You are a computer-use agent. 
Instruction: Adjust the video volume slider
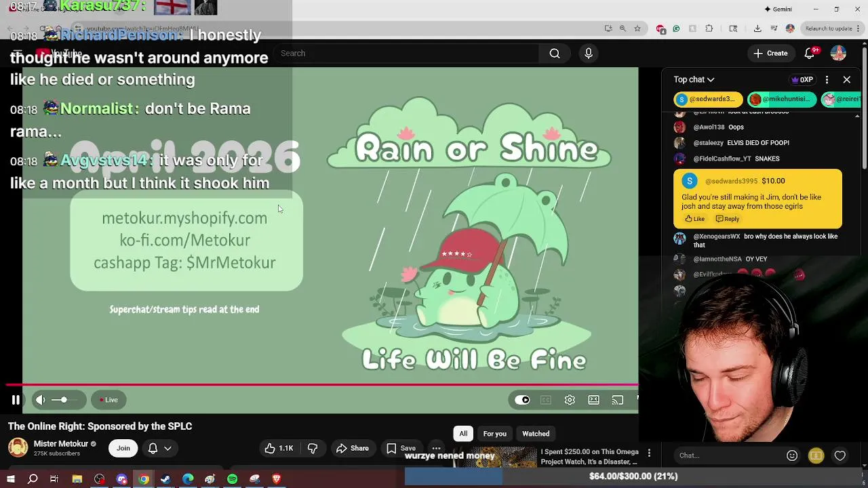(x=66, y=400)
